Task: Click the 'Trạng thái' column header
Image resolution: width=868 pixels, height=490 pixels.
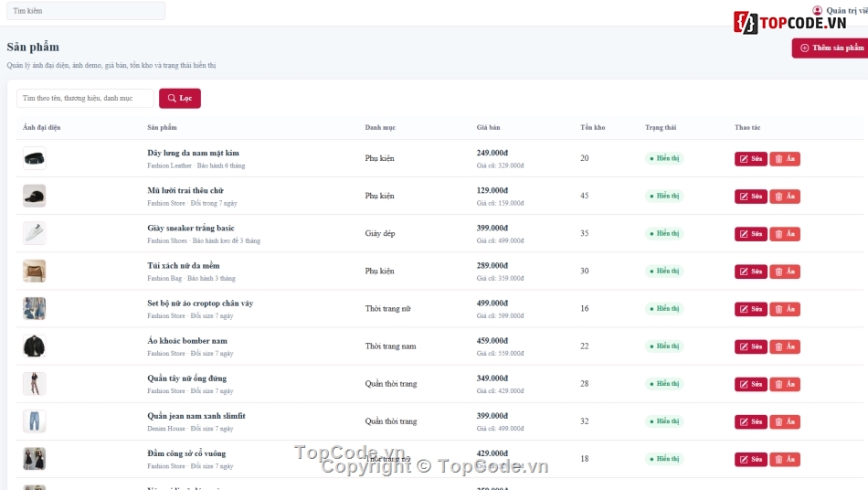Action: click(x=661, y=127)
